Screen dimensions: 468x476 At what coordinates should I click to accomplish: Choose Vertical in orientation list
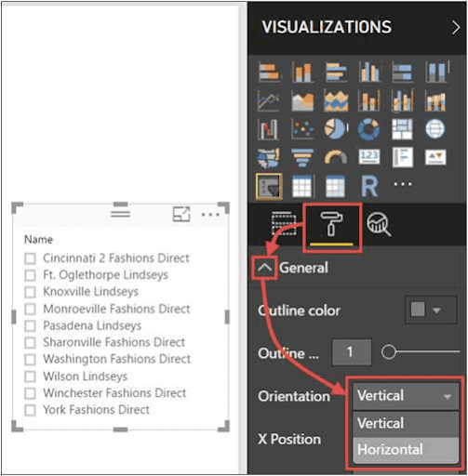[x=406, y=424]
